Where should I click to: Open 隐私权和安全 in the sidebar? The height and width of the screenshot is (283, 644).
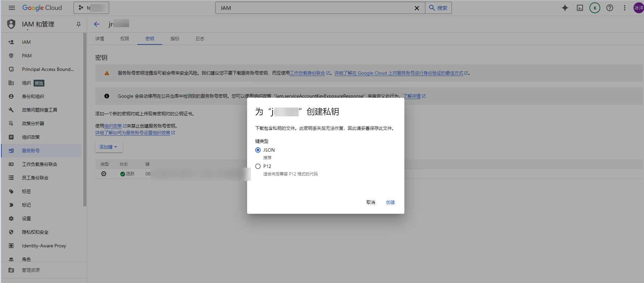[x=42, y=232]
